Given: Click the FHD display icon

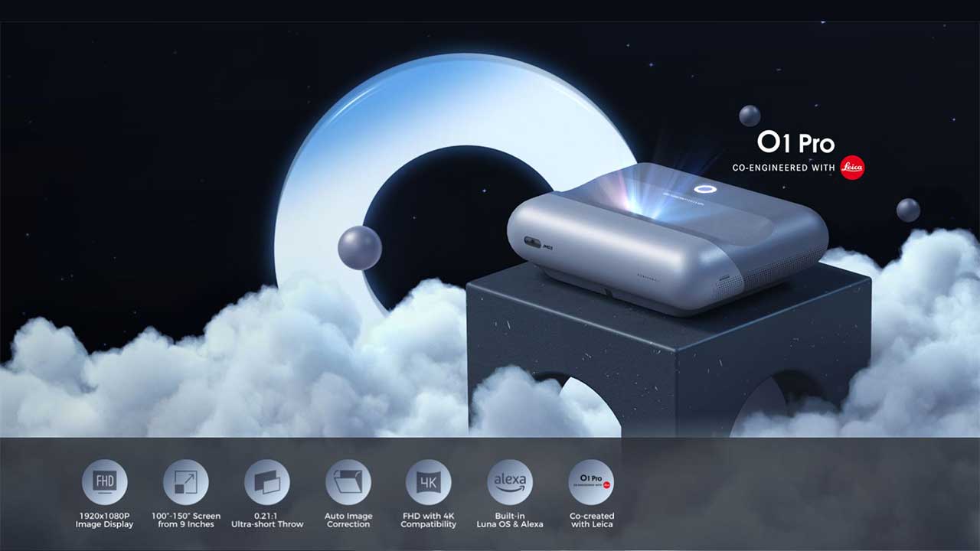Looking at the screenshot, I should pos(104,482).
